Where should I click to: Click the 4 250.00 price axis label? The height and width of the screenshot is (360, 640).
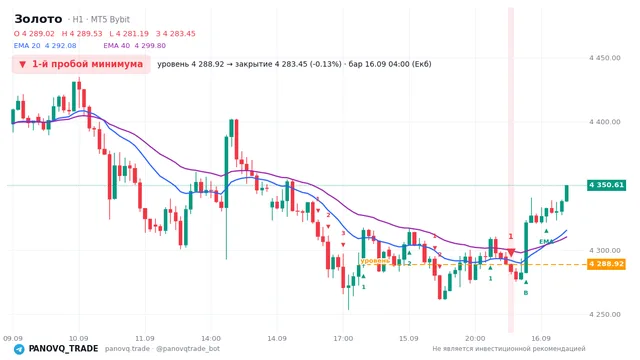604,315
